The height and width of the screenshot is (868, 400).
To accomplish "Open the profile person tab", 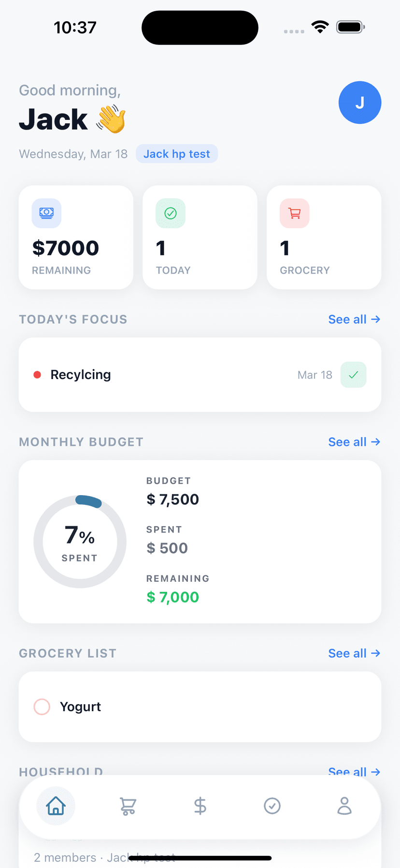I will pos(344,806).
